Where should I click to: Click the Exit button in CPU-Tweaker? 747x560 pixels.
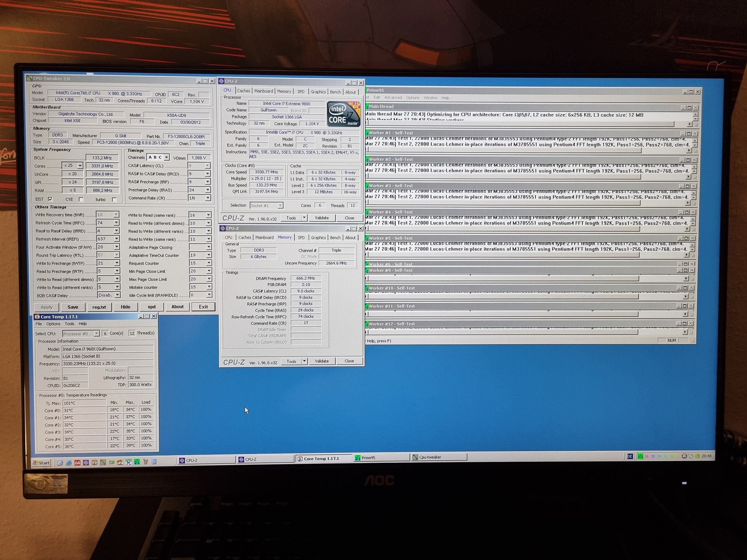coord(203,307)
